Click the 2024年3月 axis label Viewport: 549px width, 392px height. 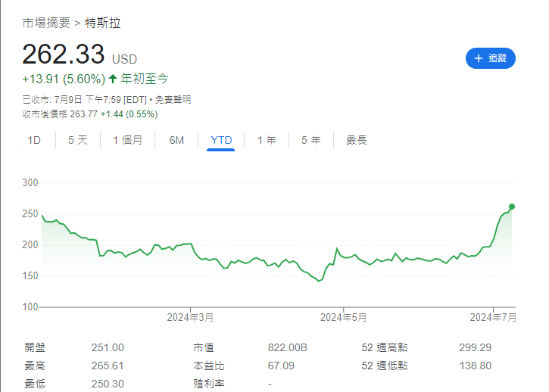(x=191, y=317)
